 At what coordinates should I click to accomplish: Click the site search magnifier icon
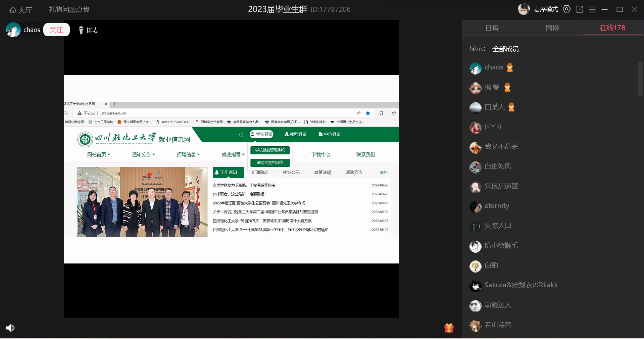(x=241, y=135)
